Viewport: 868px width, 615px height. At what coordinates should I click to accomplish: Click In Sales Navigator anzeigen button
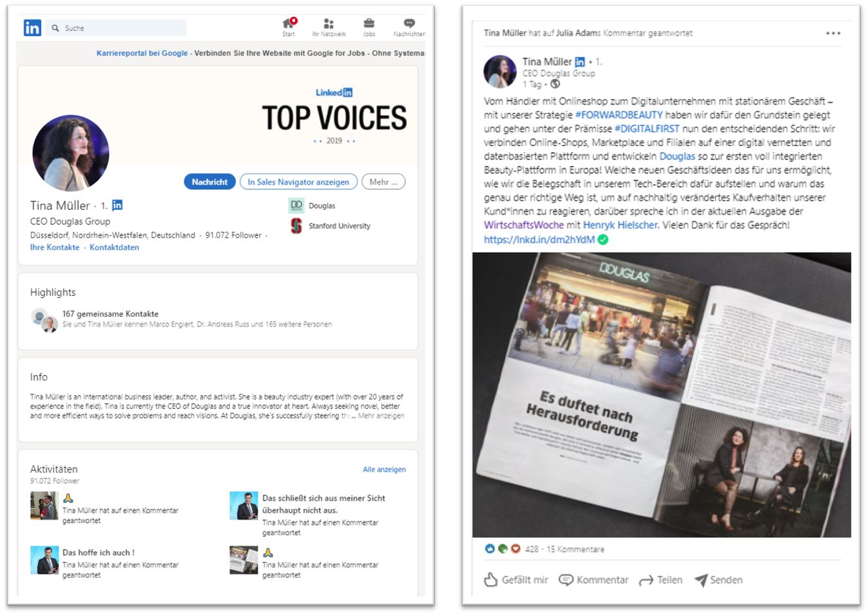pyautogui.click(x=298, y=182)
